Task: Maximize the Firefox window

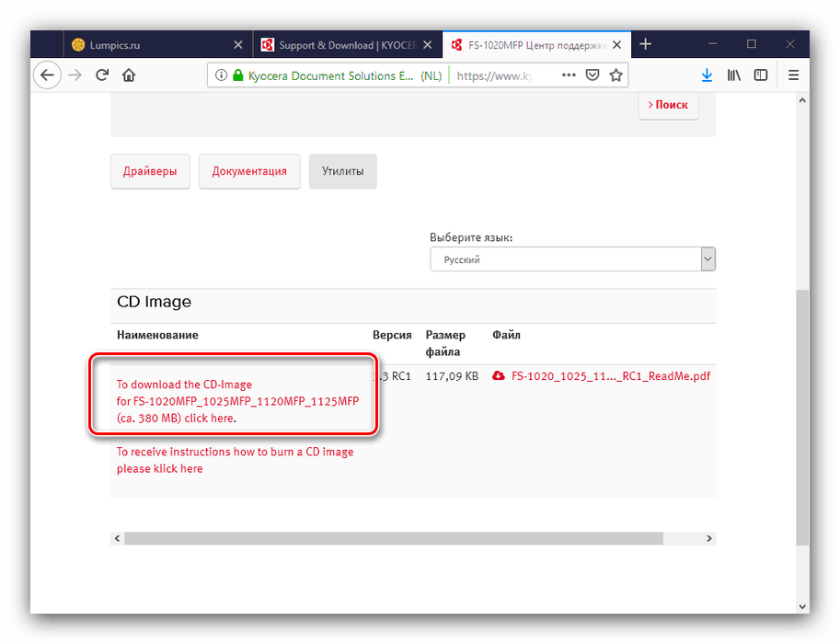Action: click(752, 44)
